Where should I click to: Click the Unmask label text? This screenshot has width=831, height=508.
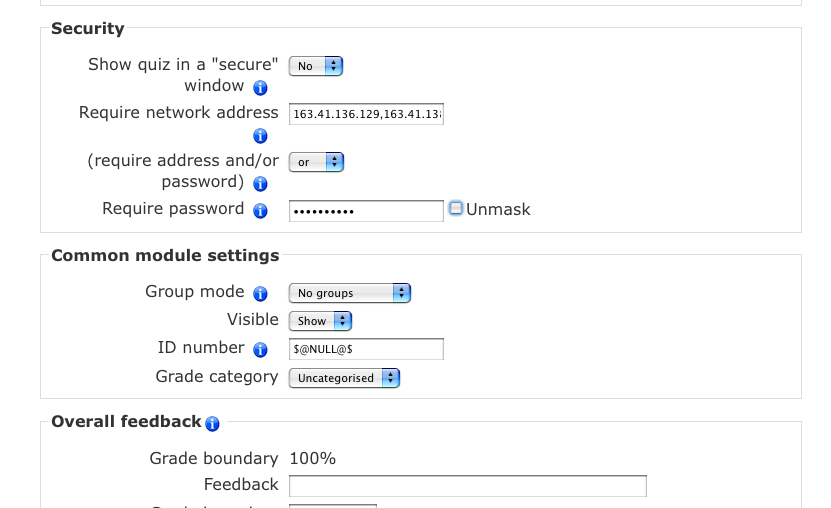[x=498, y=210]
